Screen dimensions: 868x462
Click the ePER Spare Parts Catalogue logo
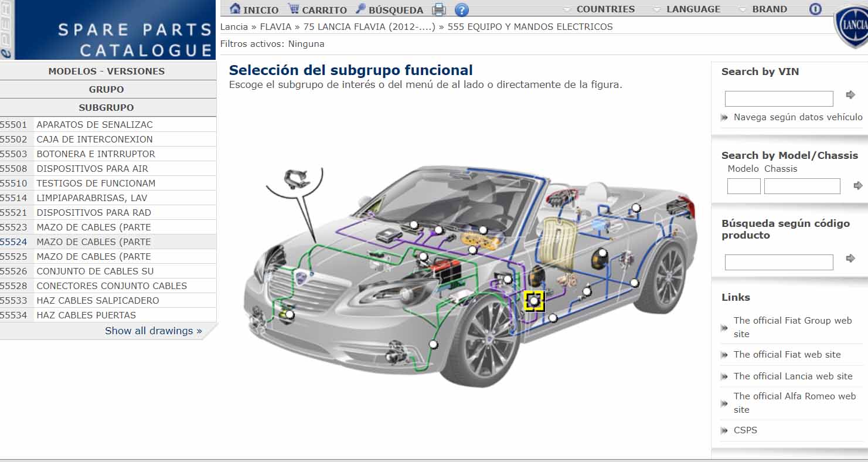pyautogui.click(x=108, y=30)
